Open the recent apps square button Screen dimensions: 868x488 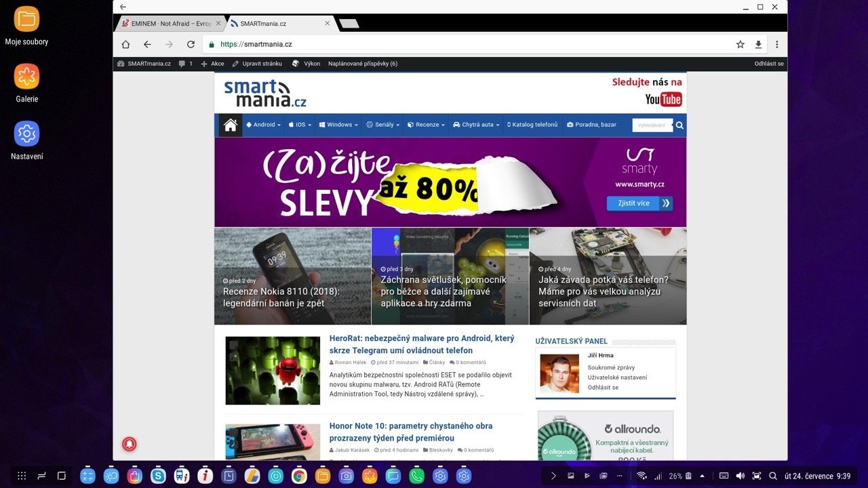[x=62, y=476]
